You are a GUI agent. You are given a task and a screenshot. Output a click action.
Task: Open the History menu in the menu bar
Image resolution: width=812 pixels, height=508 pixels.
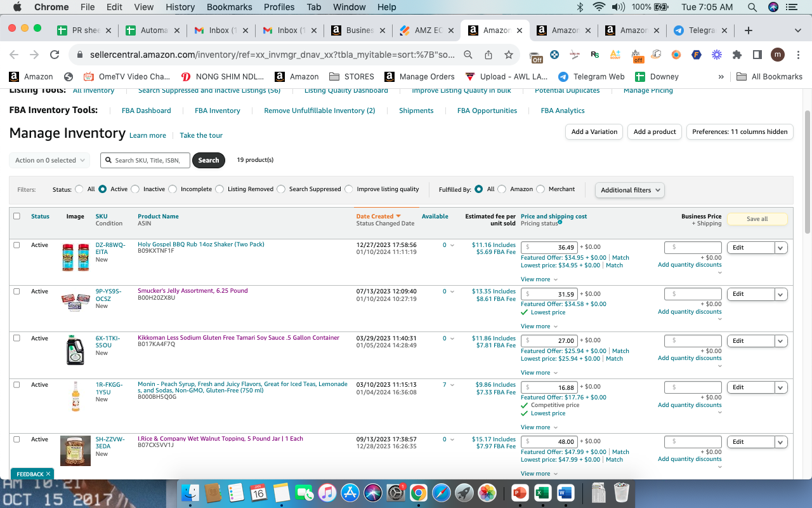[x=180, y=7]
